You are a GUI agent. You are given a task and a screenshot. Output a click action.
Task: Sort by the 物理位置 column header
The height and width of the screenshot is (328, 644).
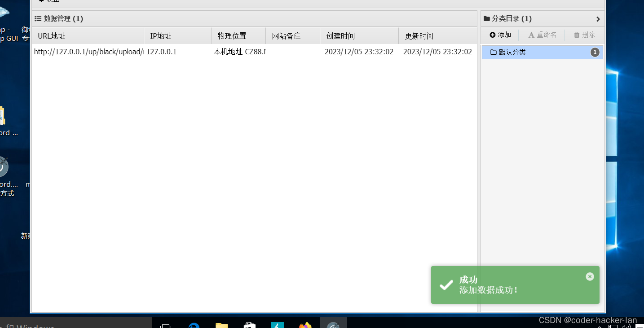(238, 36)
